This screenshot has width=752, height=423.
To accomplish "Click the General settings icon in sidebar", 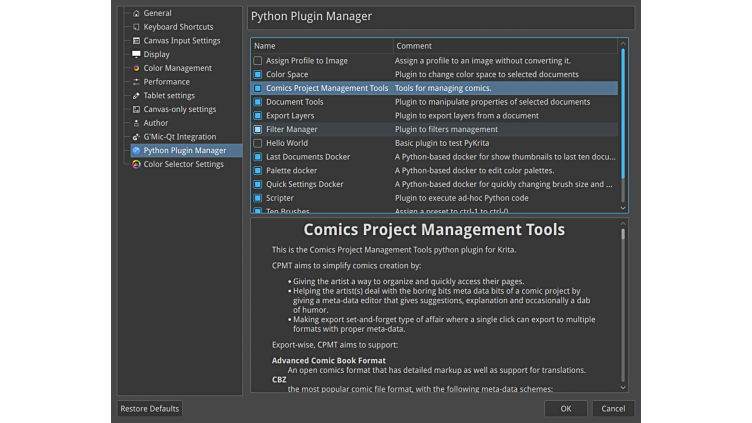I will tap(136, 13).
